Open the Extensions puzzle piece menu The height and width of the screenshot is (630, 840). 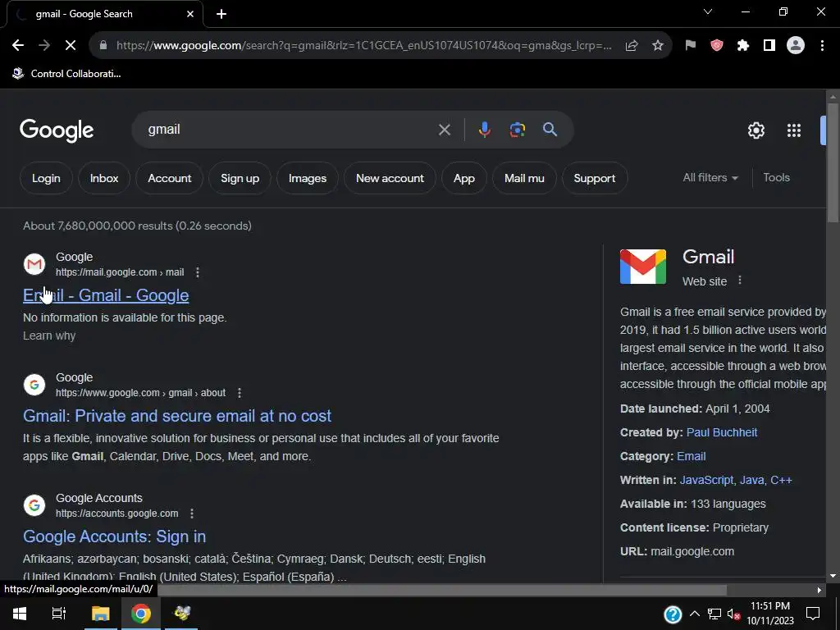tap(743, 46)
